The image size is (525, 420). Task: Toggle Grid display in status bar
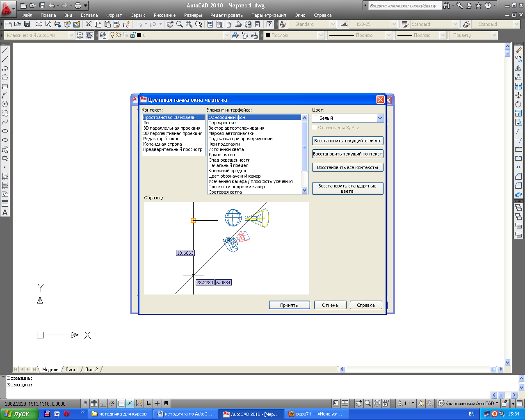[94, 403]
